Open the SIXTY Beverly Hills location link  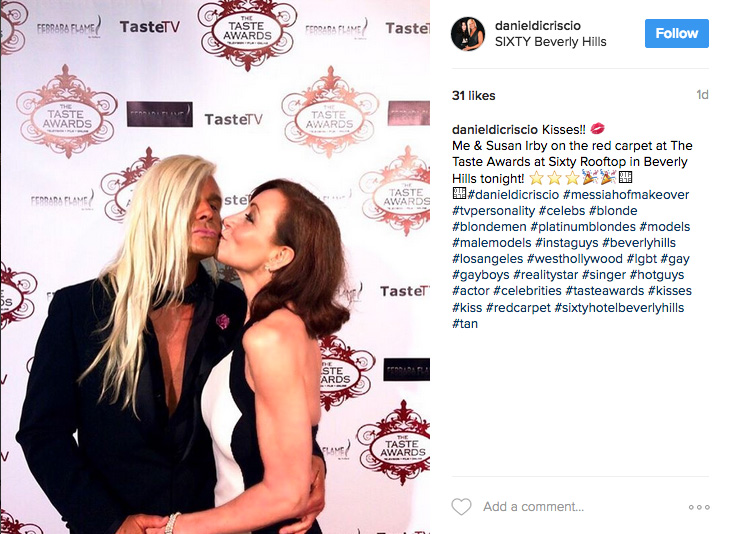click(x=550, y=42)
